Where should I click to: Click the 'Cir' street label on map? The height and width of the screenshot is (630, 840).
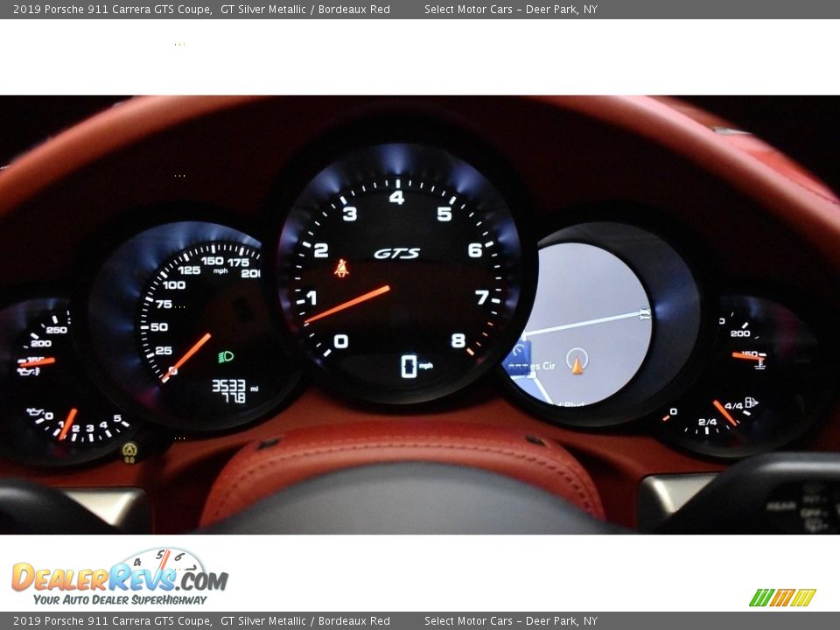(549, 366)
